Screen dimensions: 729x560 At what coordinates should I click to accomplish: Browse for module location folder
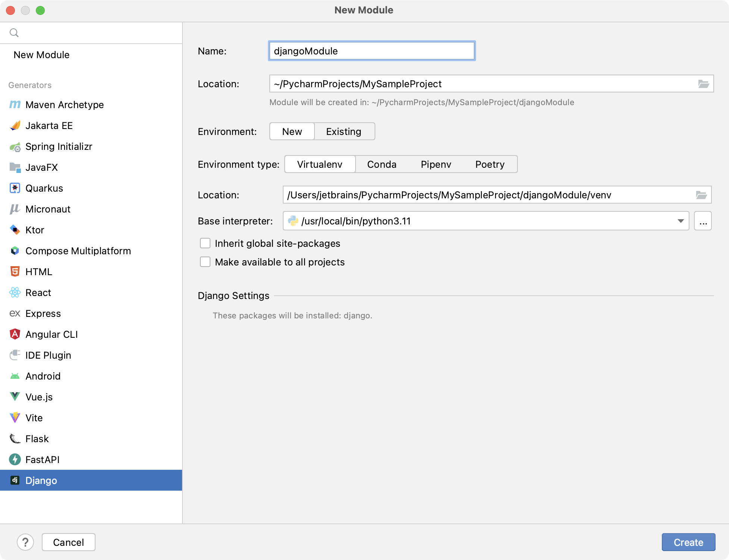coord(704,84)
